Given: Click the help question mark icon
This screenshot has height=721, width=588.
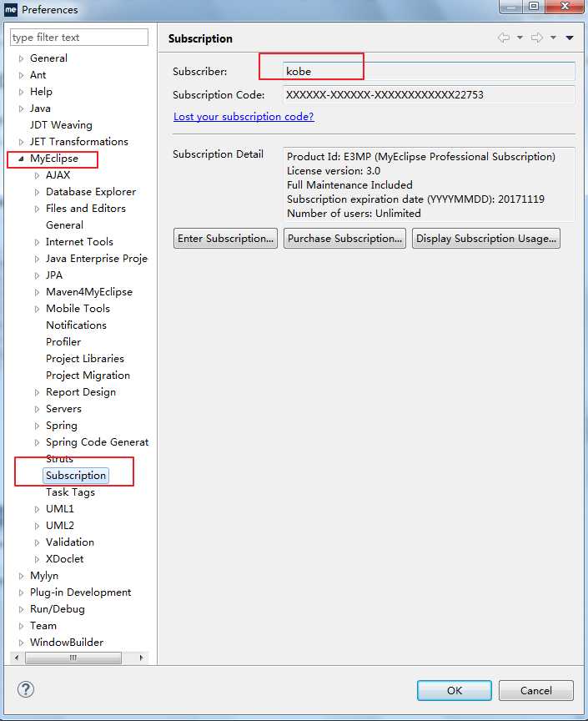Looking at the screenshot, I should [x=26, y=689].
